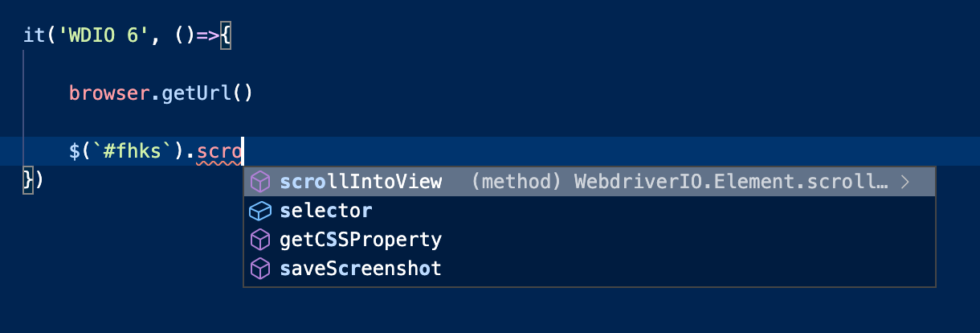Click the it function keyword
The height and width of the screenshot is (333, 980).
tap(35, 36)
